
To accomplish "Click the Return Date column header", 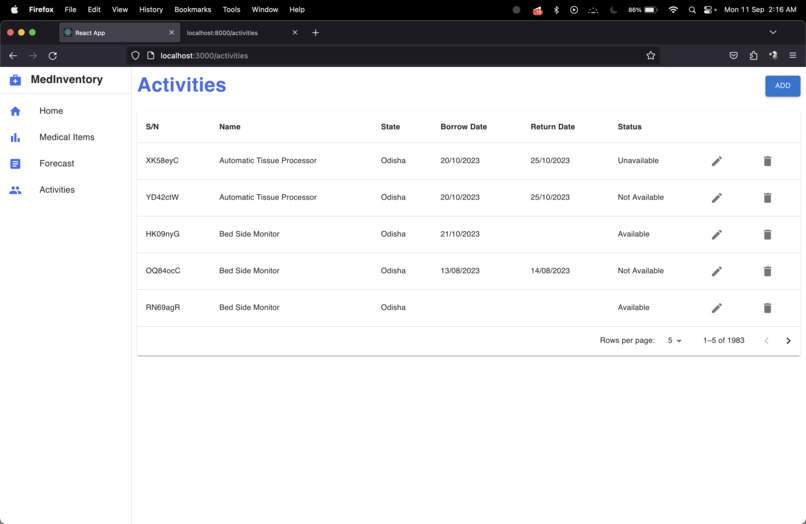I will (x=553, y=127).
